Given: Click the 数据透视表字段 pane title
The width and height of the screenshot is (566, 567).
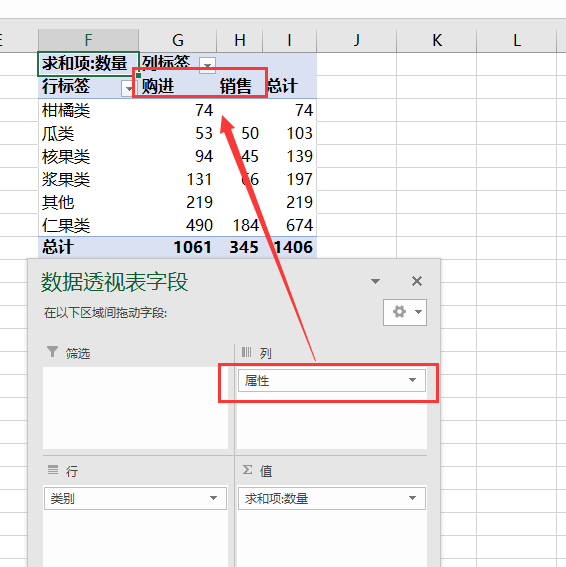Looking at the screenshot, I should (114, 282).
